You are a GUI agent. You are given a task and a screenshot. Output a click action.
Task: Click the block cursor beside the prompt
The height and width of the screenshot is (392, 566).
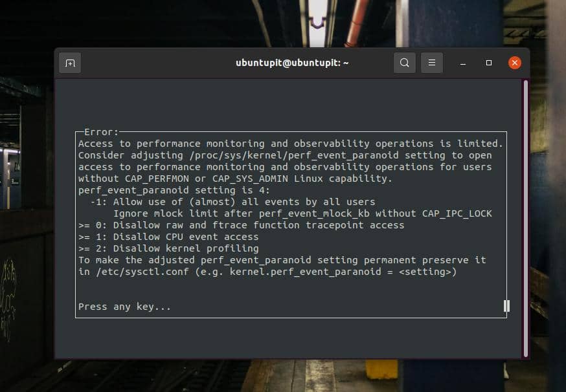pos(506,306)
